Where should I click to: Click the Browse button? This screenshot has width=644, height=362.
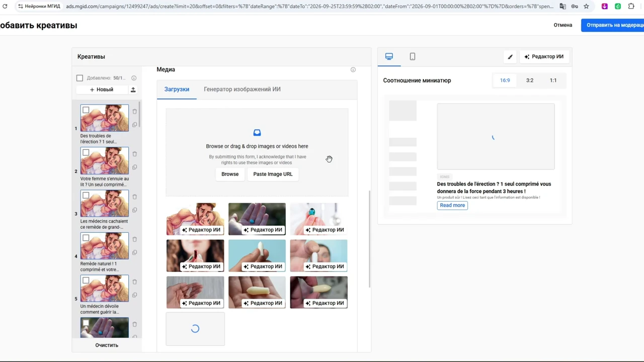[x=230, y=174]
